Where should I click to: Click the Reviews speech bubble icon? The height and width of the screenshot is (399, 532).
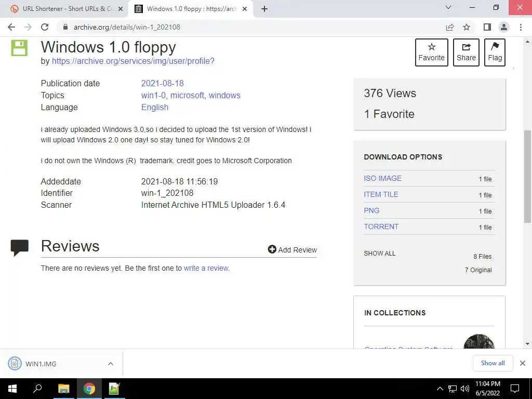[20, 248]
